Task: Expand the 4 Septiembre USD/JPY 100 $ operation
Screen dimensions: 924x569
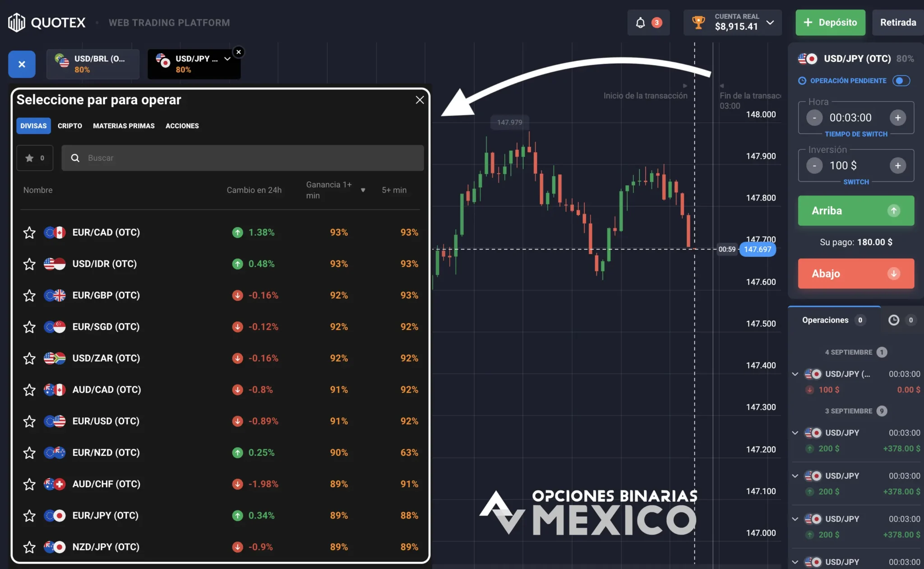Action: coord(795,374)
